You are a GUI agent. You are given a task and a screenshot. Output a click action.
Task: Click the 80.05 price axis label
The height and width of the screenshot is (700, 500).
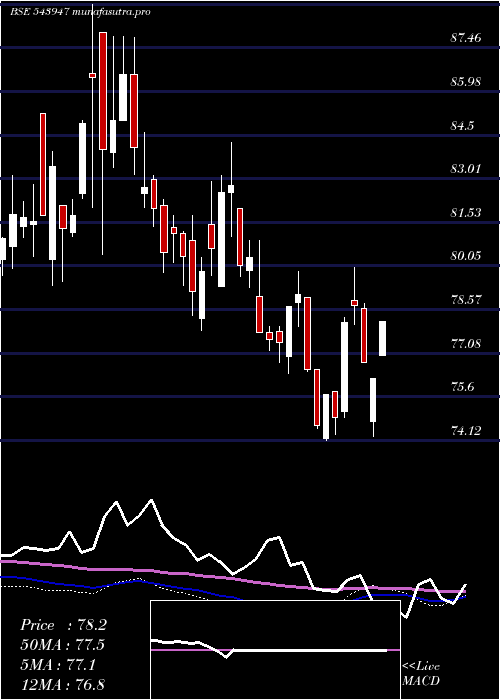(466, 256)
